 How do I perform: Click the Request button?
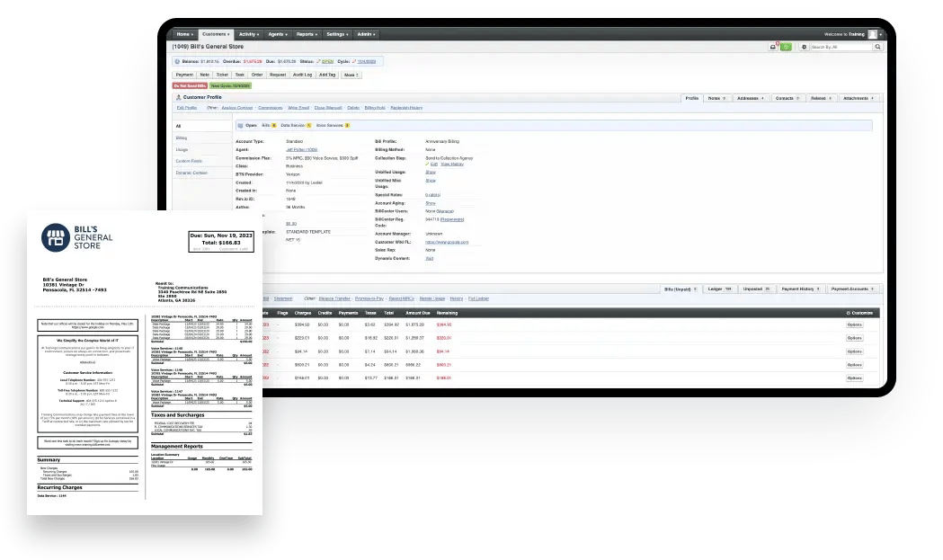coord(278,76)
